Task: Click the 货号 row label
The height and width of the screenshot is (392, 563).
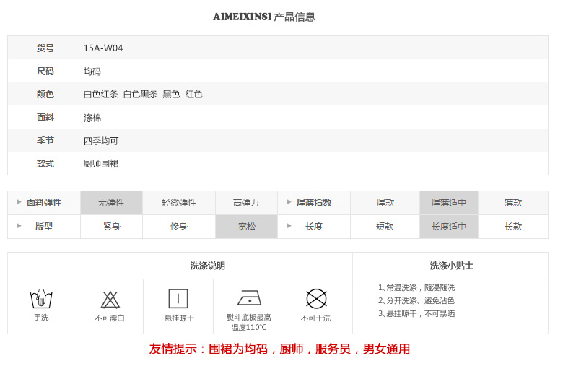Action: pos(45,48)
